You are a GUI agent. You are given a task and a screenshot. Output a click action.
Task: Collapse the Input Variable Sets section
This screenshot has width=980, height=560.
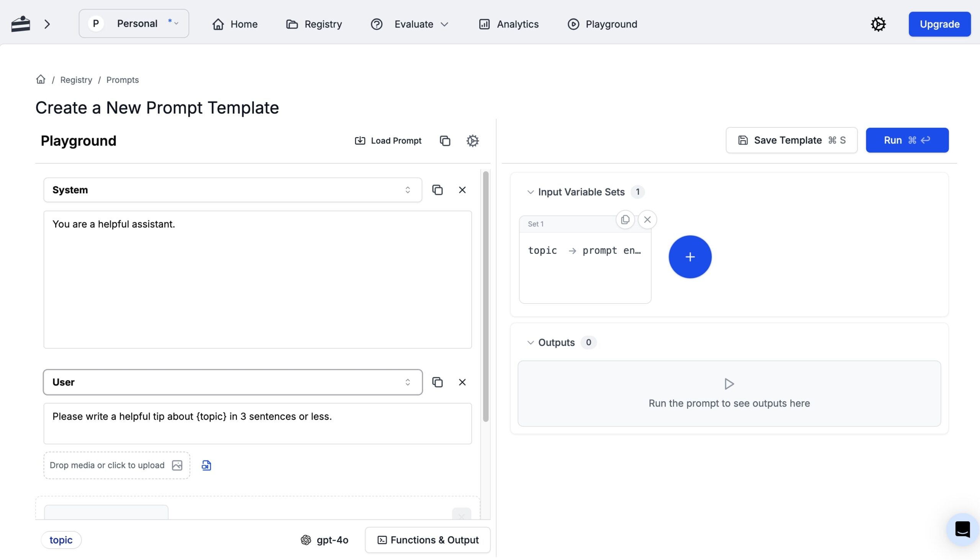pos(530,192)
